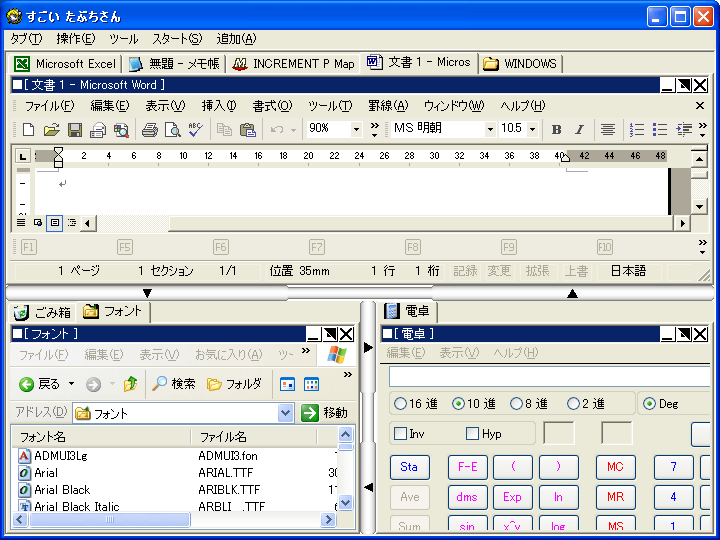720x540 pixels.
Task: Click the horizontal scrollbar thumb in Fonts list
Action: (x=109, y=520)
